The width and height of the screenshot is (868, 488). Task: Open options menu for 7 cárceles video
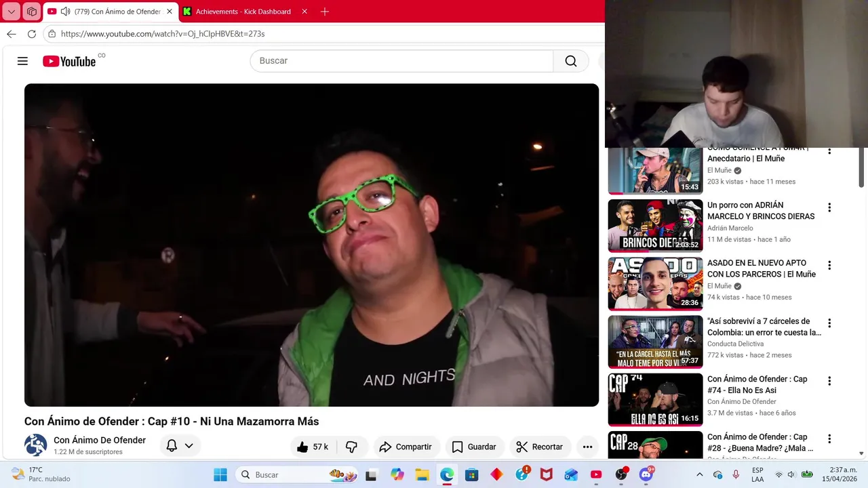(x=829, y=323)
